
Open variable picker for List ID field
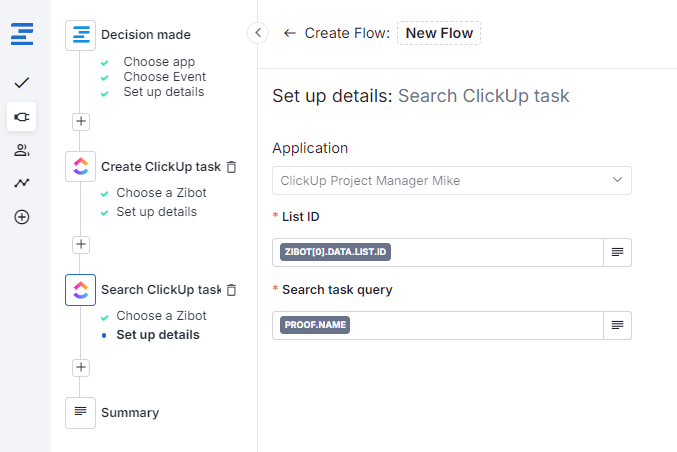pyautogui.click(x=617, y=253)
